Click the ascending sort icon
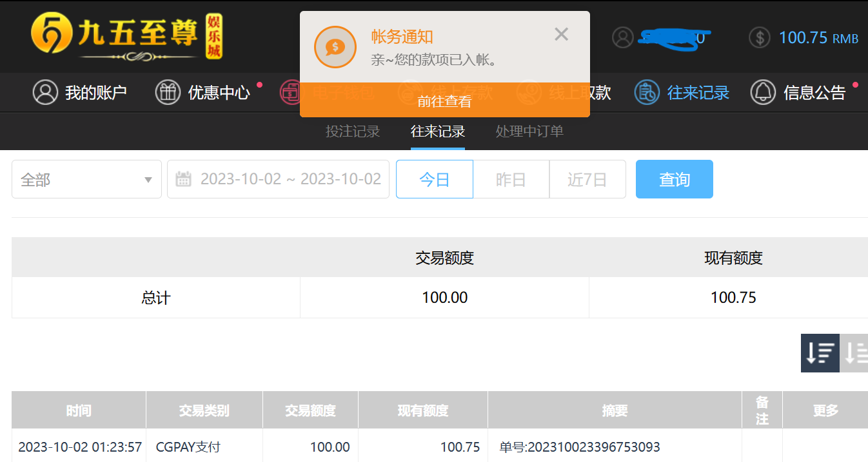 pyautogui.click(x=854, y=353)
